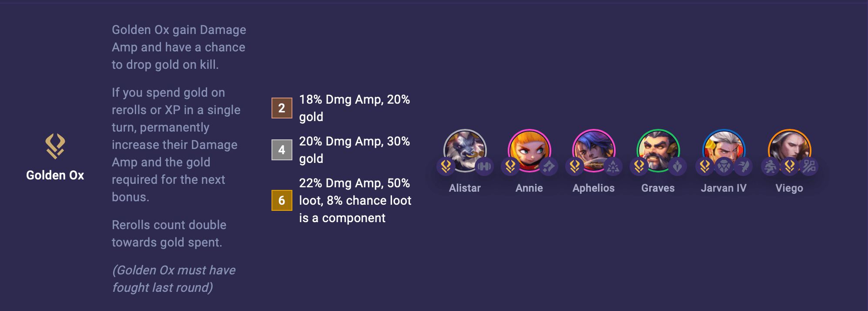Click Graves's Executioner trait icon

pos(678,166)
